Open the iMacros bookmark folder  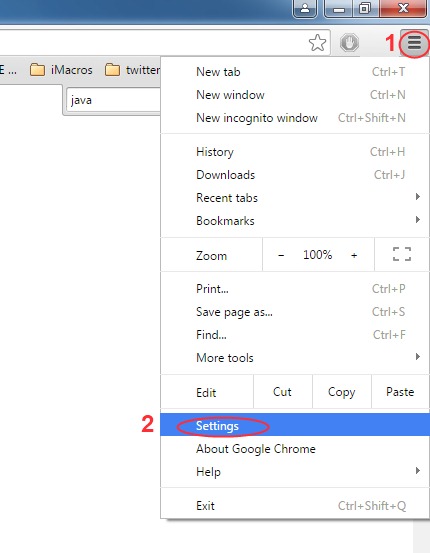[61, 70]
